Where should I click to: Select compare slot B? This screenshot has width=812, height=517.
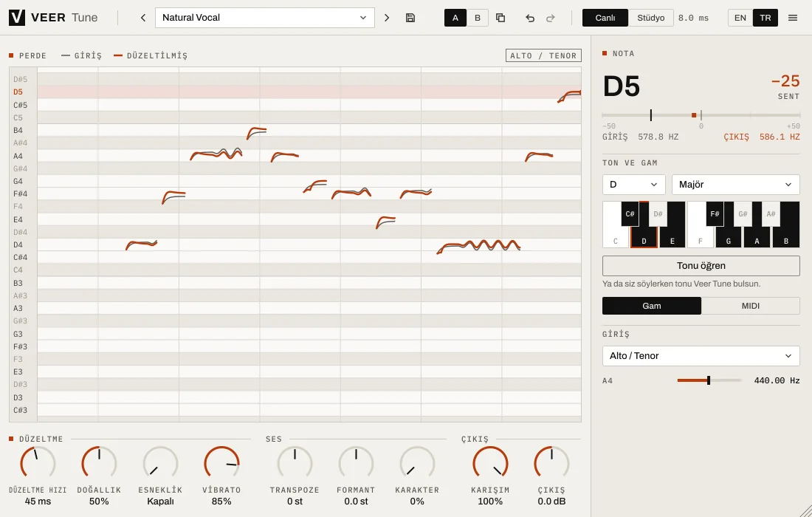click(x=478, y=18)
